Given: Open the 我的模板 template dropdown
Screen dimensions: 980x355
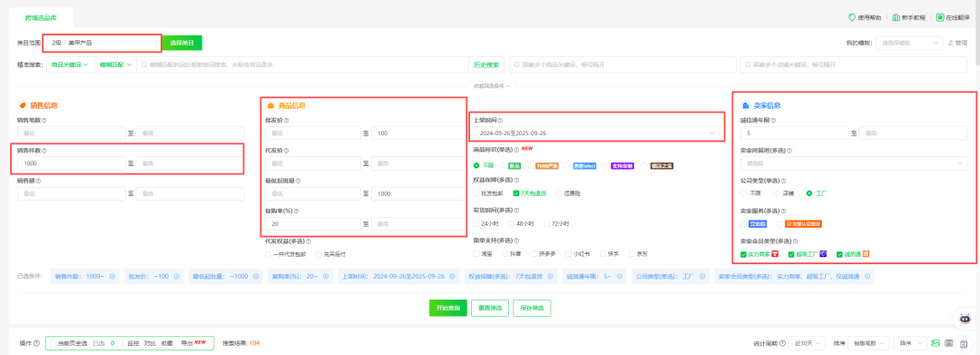Looking at the screenshot, I should click(x=909, y=43).
